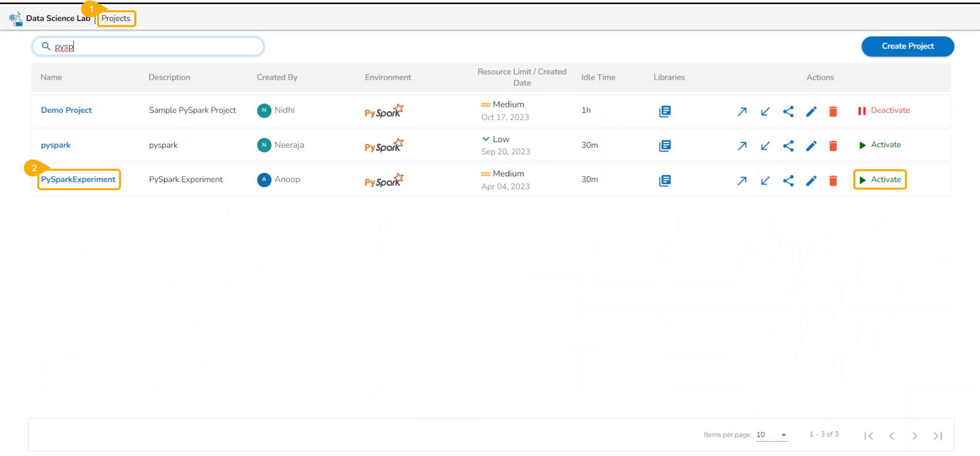Screen dimensions: 980x456
Task: Click the 'Sample PySpark Project' description
Action: pos(193,110)
